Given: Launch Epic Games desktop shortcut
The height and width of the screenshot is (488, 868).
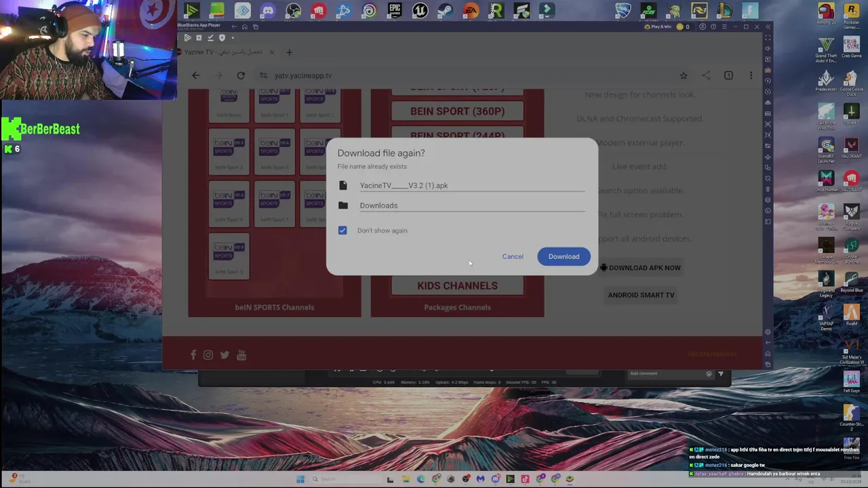Looking at the screenshot, I should click(x=395, y=11).
